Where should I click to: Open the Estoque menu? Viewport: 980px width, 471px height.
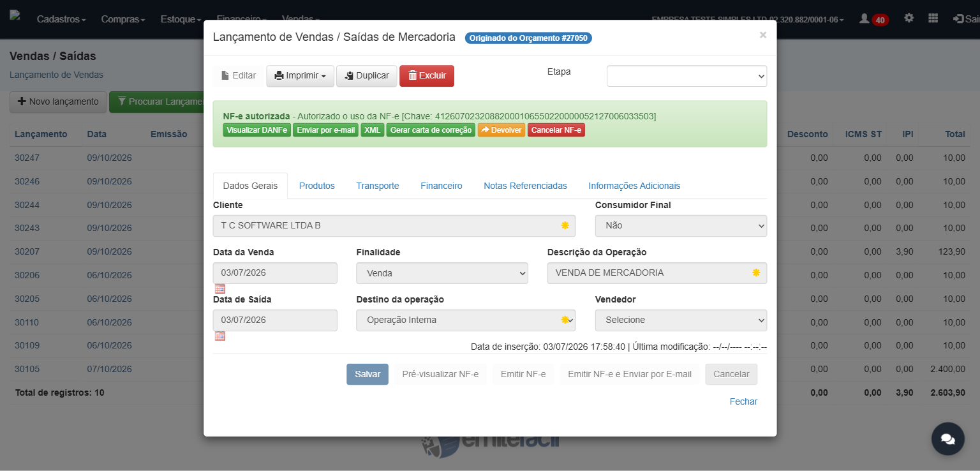181,19
